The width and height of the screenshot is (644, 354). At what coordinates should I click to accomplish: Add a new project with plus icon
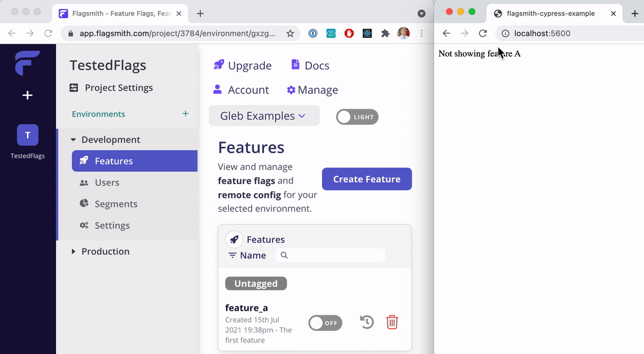tap(28, 95)
